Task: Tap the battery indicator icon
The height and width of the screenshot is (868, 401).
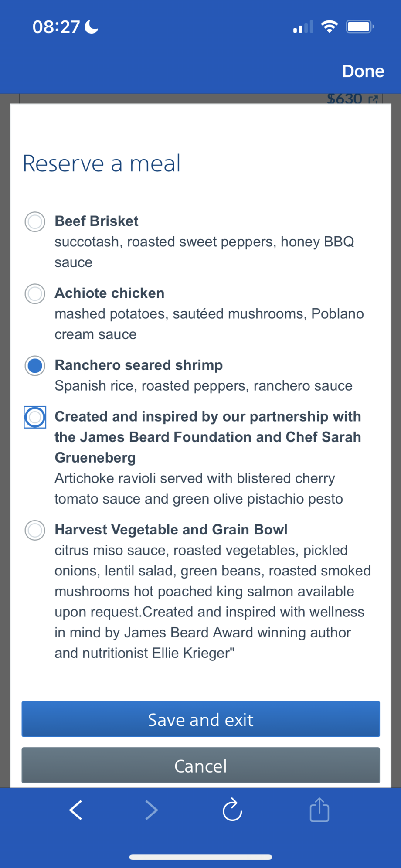Action: click(360, 27)
